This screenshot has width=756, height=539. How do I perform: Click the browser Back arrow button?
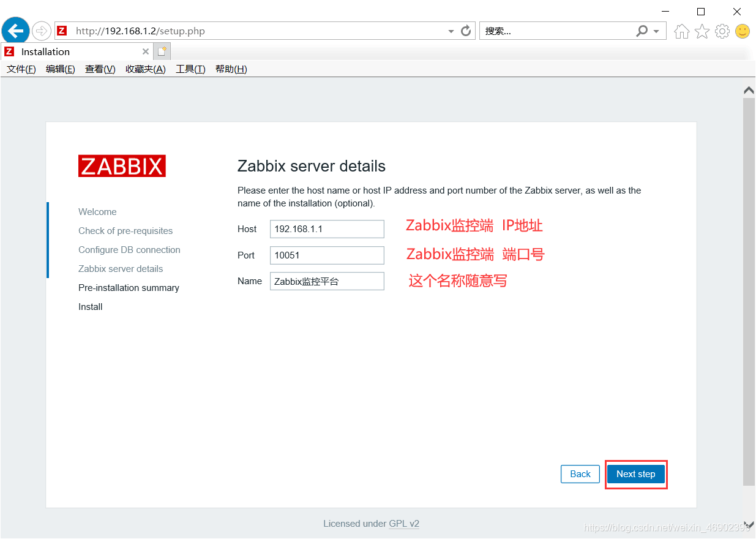coord(15,31)
